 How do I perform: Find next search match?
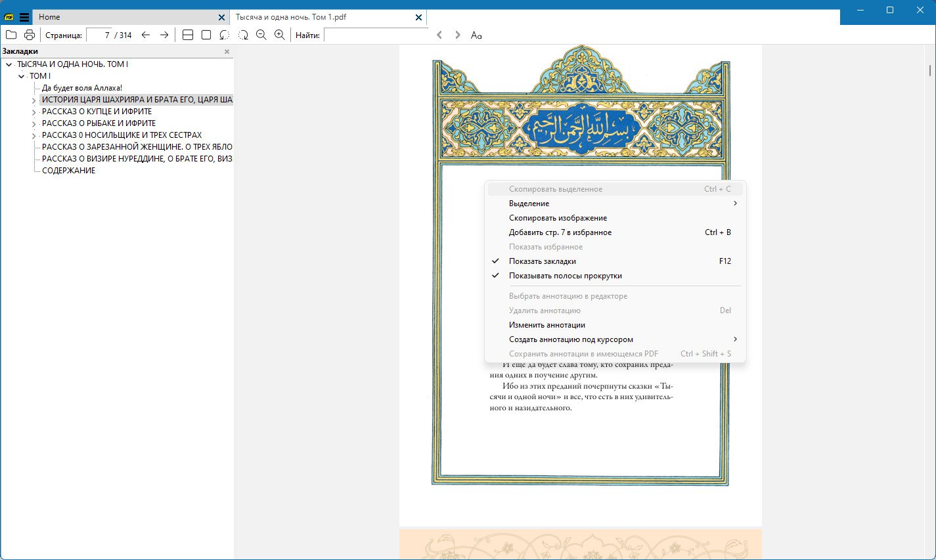[458, 35]
